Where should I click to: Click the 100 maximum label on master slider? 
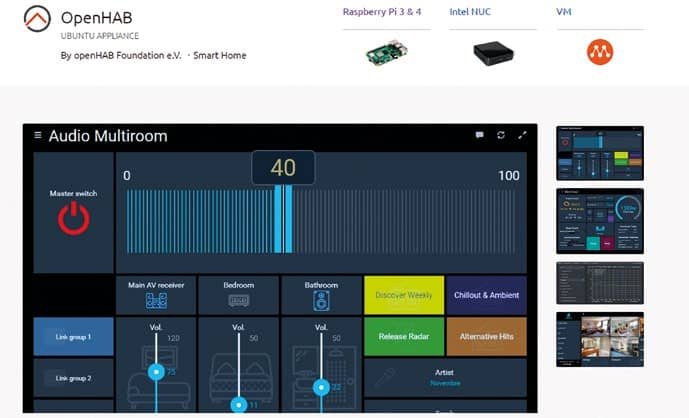(x=508, y=176)
